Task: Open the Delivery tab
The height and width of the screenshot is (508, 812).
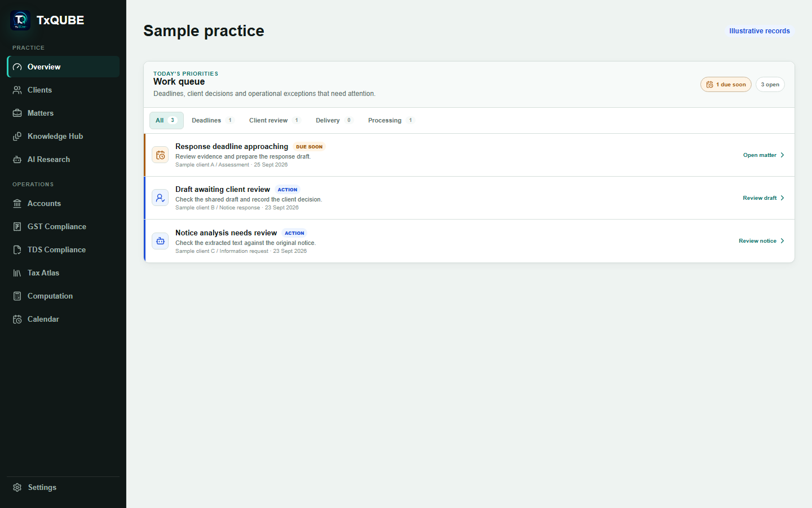Action: 334,120
